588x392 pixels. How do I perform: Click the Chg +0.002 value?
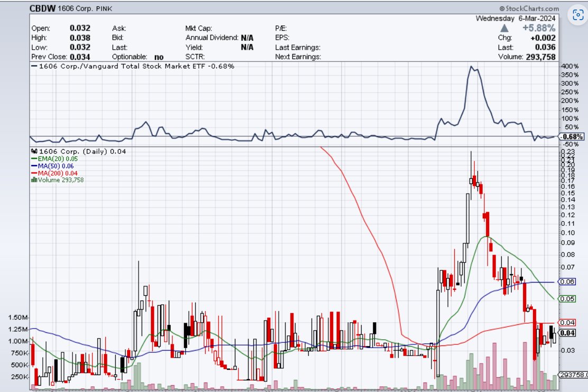[543, 38]
